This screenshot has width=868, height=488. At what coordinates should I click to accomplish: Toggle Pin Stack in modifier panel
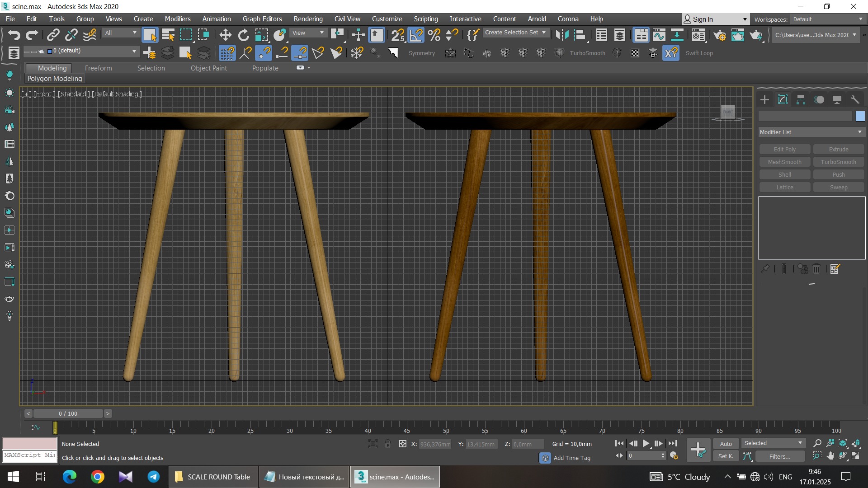pos(765,269)
